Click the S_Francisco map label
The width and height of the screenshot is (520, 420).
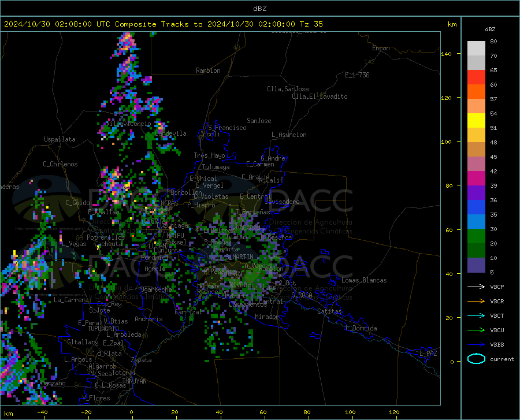[228, 128]
